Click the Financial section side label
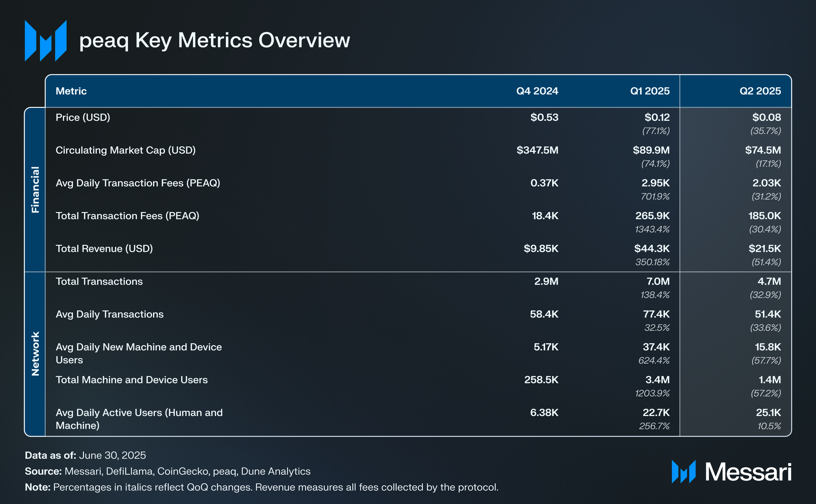Viewport: 816px width, 504px height. tap(35, 189)
